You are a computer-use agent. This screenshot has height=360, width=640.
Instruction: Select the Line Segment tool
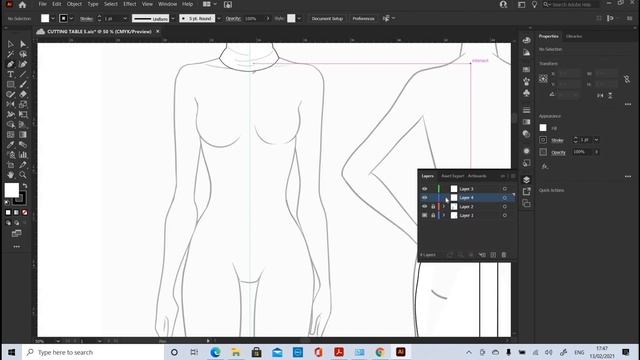click(x=23, y=74)
